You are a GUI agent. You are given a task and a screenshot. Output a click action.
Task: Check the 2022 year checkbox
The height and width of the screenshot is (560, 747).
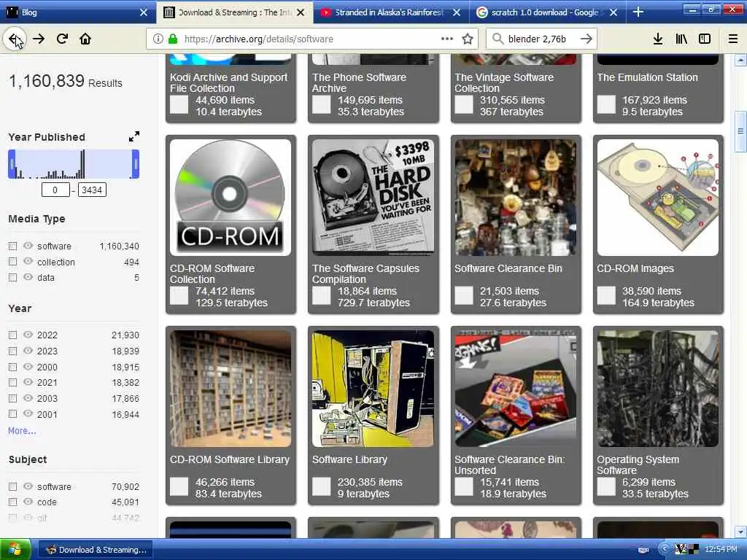pyautogui.click(x=13, y=335)
